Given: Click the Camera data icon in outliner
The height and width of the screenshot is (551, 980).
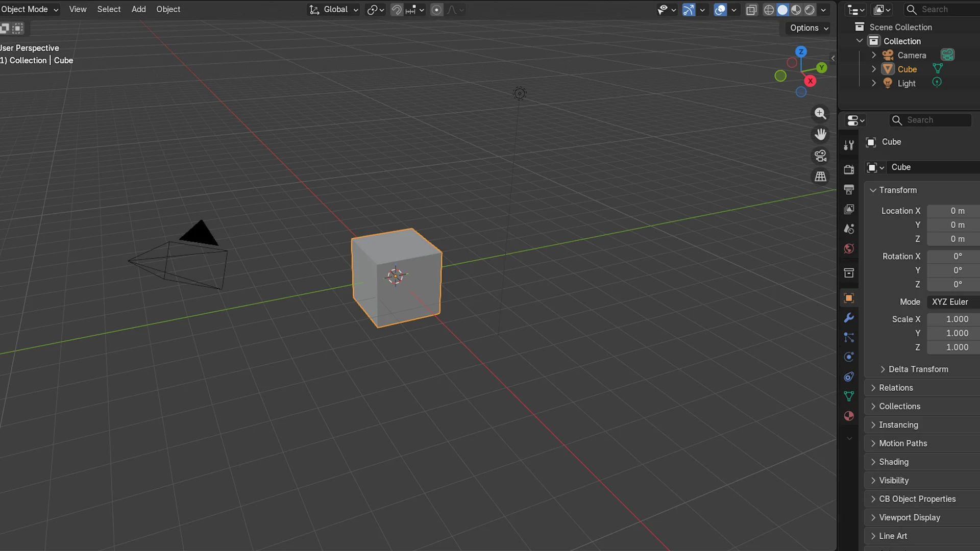Looking at the screenshot, I should 948,55.
